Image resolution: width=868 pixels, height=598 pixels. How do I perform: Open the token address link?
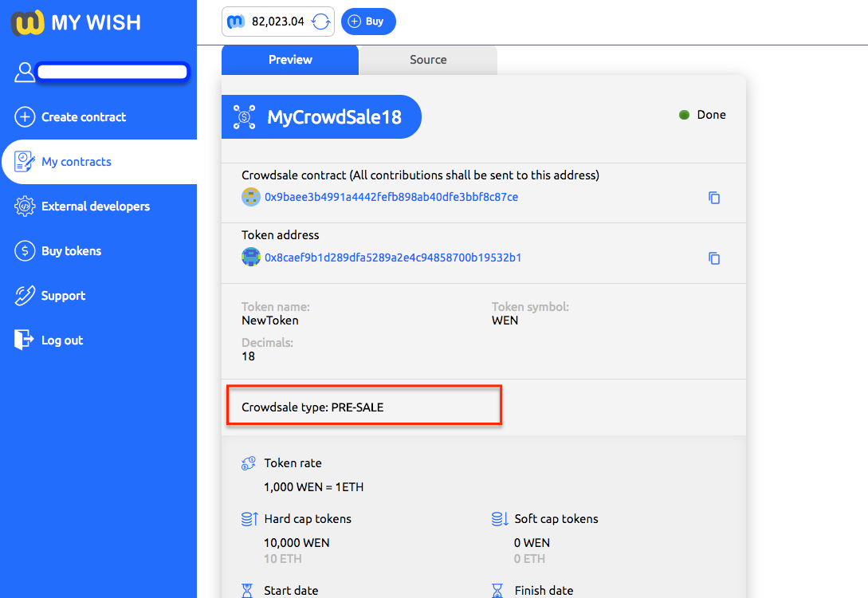(393, 258)
